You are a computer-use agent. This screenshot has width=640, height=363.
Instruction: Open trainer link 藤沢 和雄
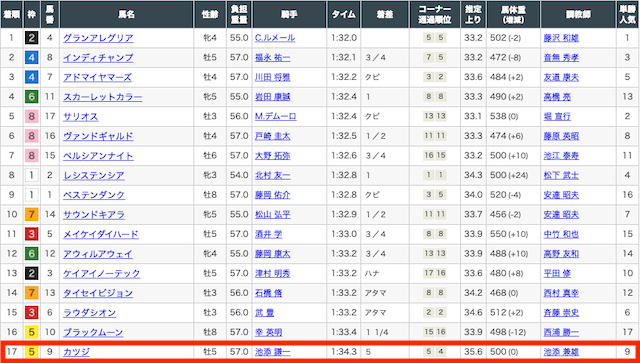[561, 38]
